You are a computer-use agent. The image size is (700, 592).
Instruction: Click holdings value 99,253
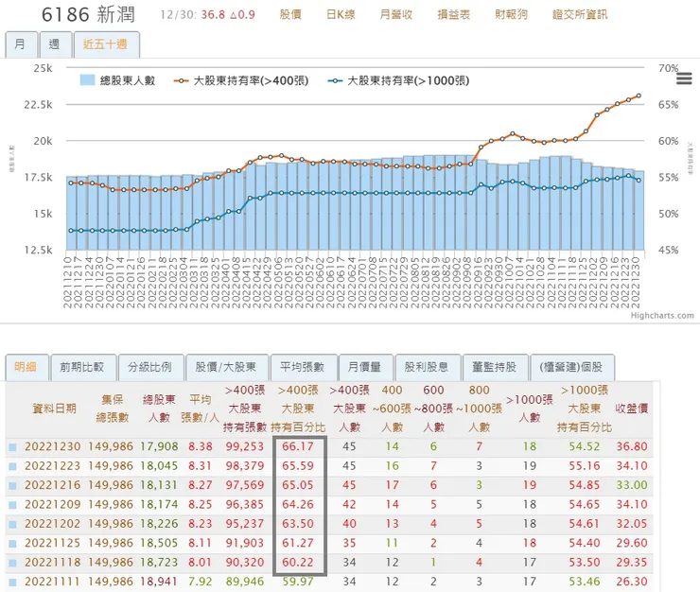(245, 446)
